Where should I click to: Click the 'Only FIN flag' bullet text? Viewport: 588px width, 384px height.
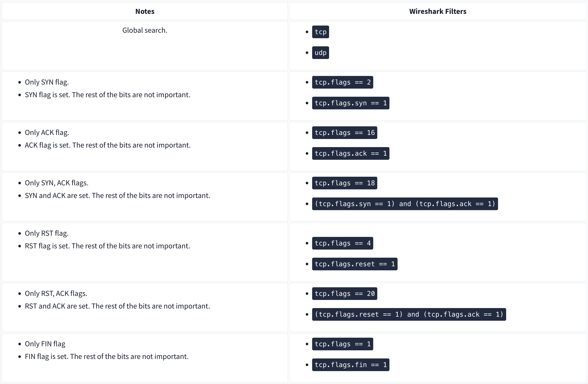point(45,344)
